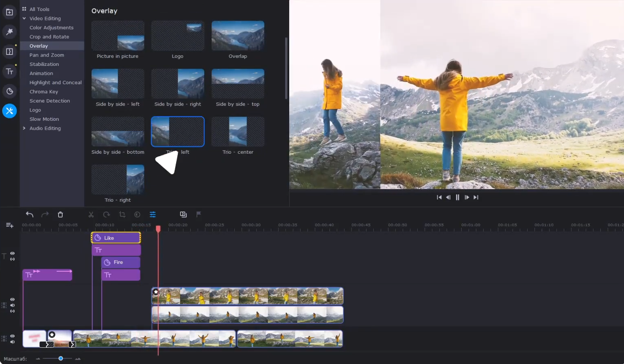The image size is (624, 364).
Task: Hide the video track with the eye toggle
Action: coord(12,336)
